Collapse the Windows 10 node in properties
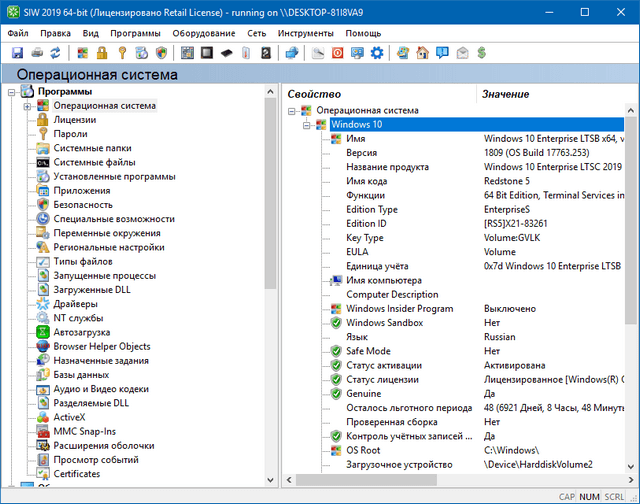The width and height of the screenshot is (640, 504). (x=306, y=125)
